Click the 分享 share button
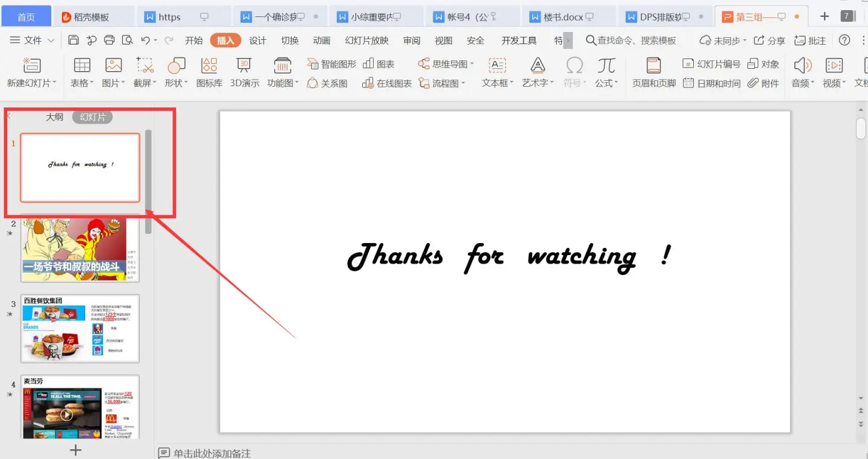This screenshot has height=459, width=868. 770,40
